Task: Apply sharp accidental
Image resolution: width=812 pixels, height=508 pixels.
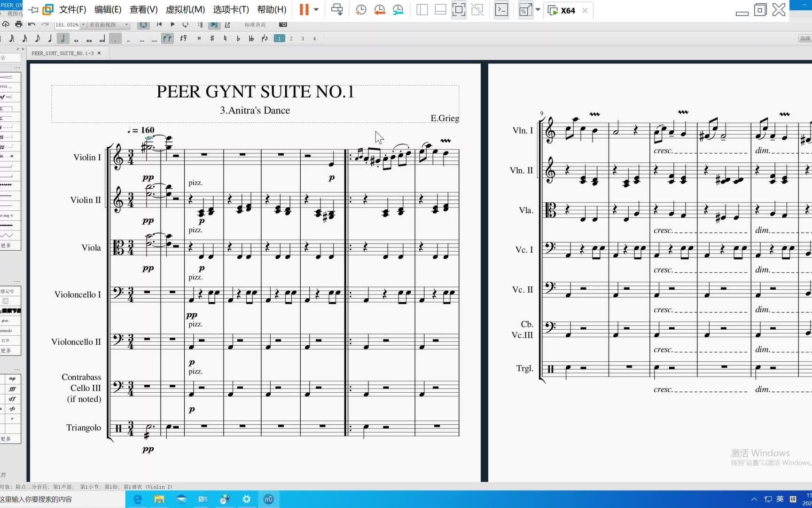Action: [212, 39]
